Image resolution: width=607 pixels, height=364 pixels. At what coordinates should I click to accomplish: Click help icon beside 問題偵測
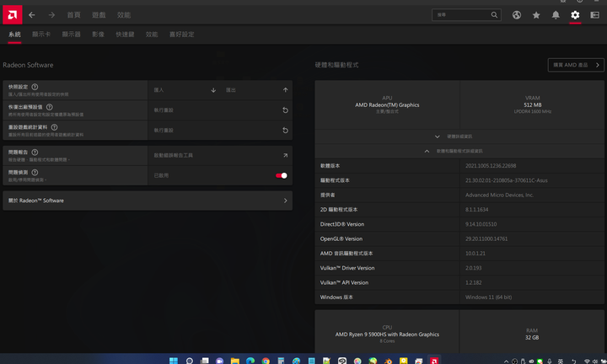click(35, 172)
